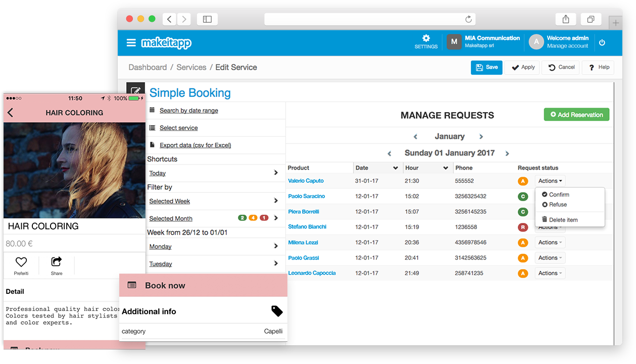
Task: Toggle the browser sidebar icon
Action: 207,19
